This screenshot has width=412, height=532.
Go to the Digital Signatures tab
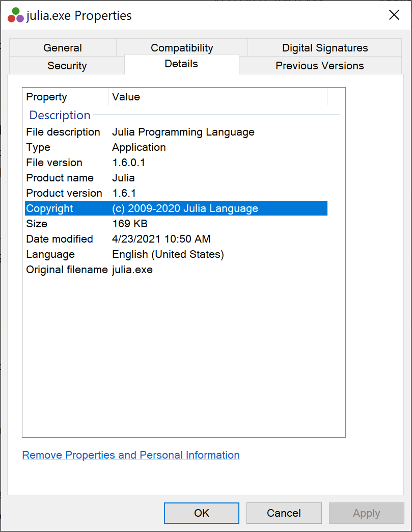(x=325, y=48)
